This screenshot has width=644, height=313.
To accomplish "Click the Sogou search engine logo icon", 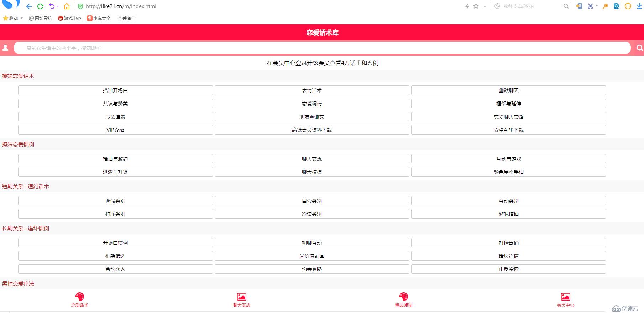I will point(497,6).
